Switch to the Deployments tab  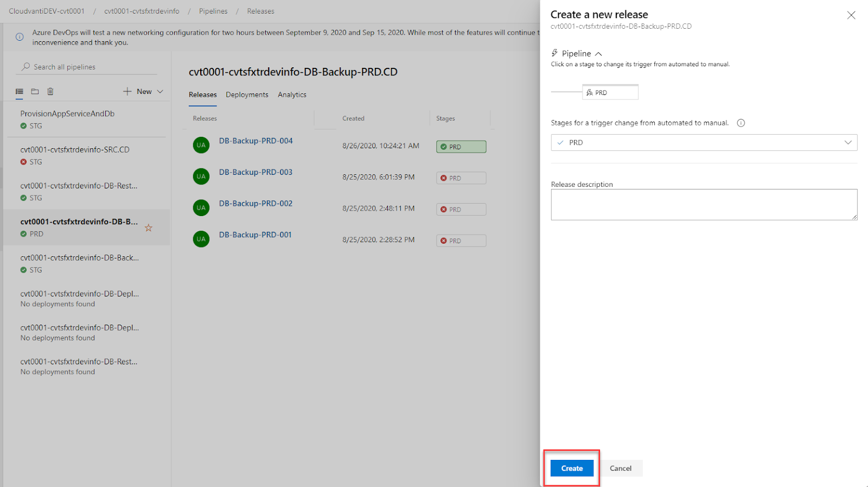[247, 94]
